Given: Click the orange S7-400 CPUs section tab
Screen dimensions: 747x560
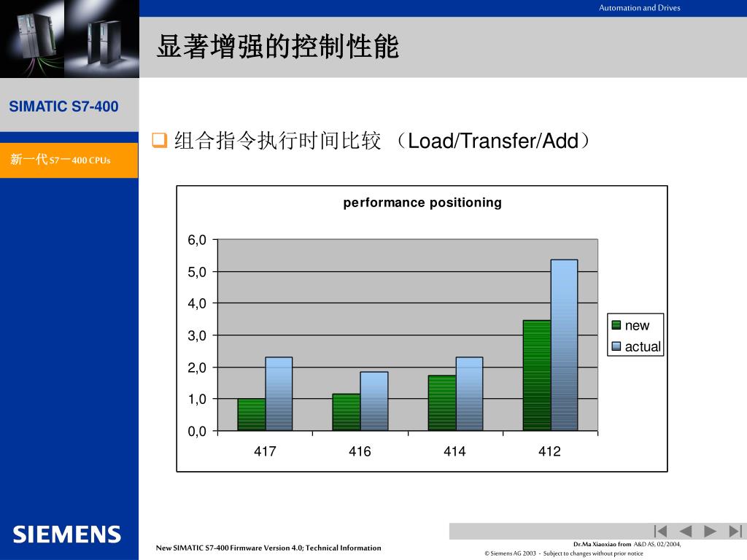Looking at the screenshot, I should 69,160.
